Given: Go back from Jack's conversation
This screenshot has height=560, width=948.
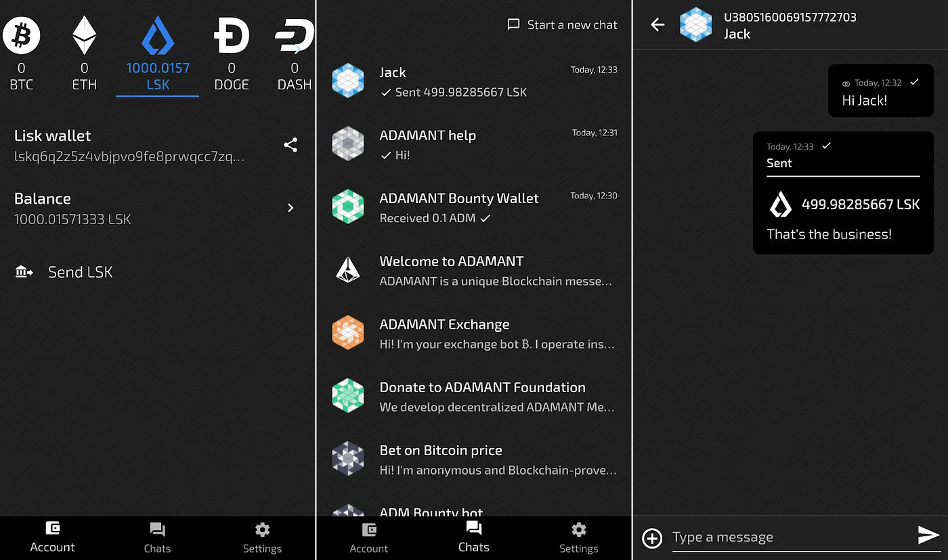Looking at the screenshot, I should point(658,25).
